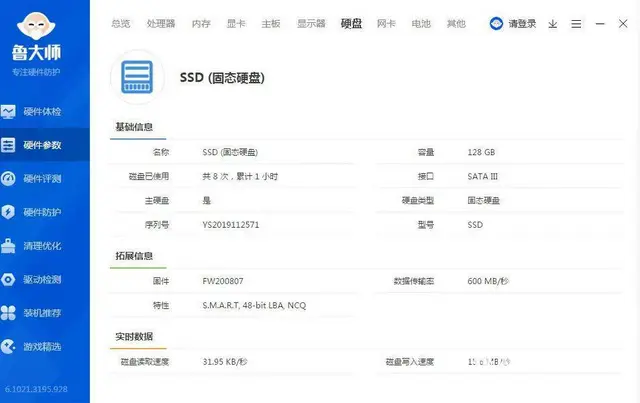Click the login avatar icon
Image resolution: width=640 pixels, height=403 pixels.
496,24
